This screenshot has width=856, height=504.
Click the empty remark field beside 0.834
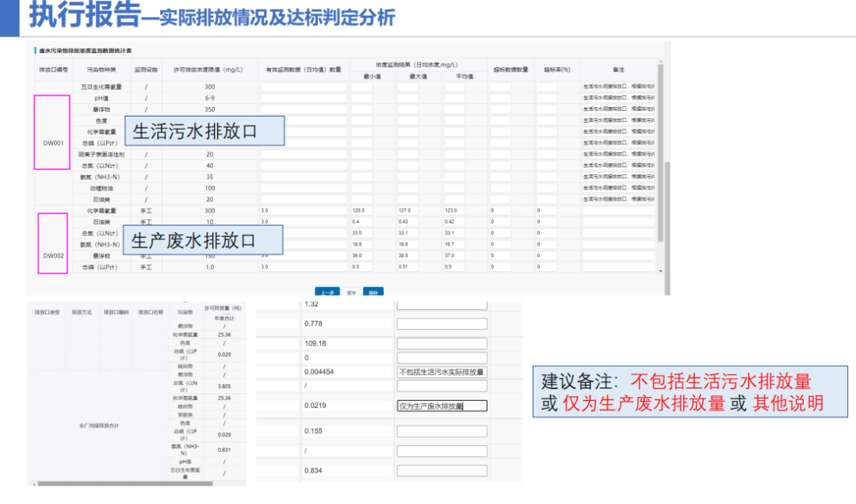[441, 470]
